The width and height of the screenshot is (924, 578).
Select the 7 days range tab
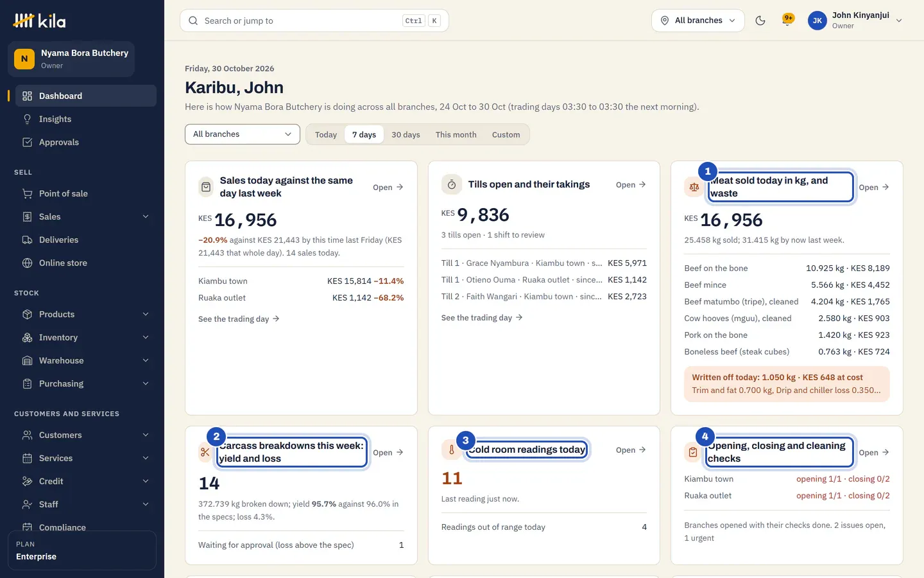364,134
